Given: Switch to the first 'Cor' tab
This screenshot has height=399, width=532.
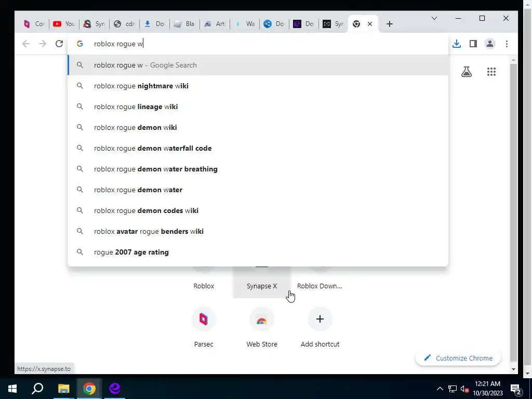Looking at the screenshot, I should (x=34, y=24).
